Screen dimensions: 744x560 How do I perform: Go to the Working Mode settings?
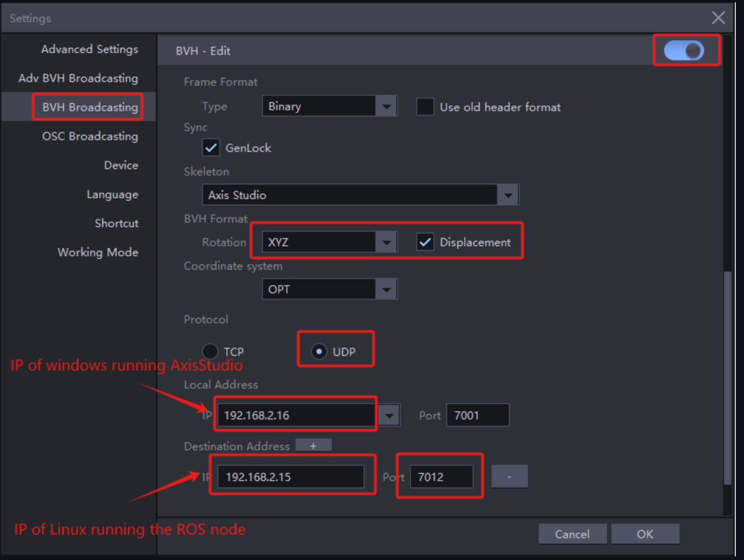point(98,252)
